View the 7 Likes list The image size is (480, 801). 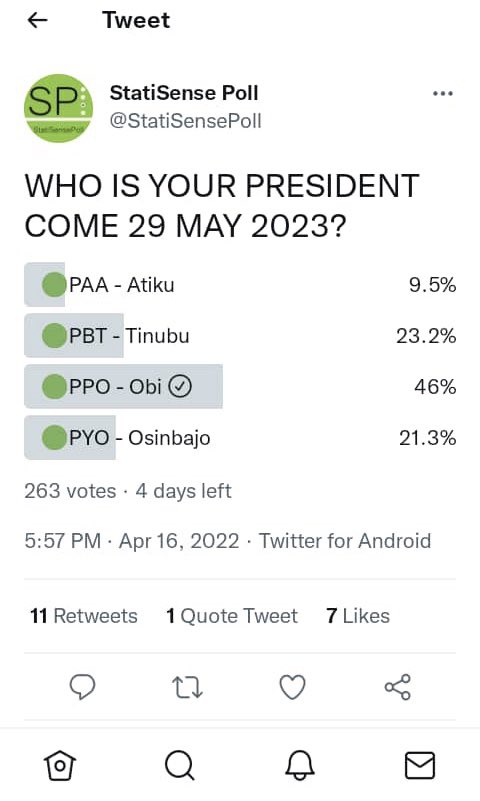[x=358, y=616]
